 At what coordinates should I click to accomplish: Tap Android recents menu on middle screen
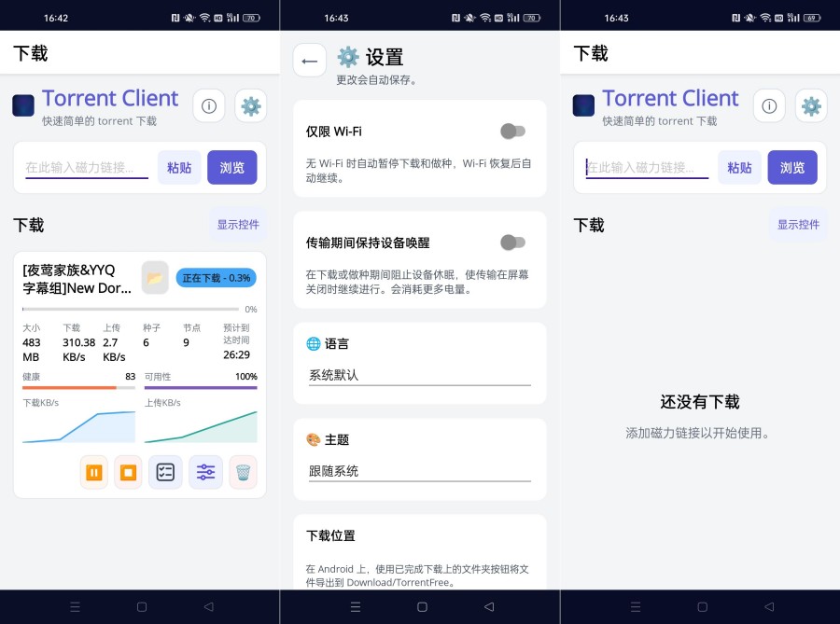(x=356, y=607)
